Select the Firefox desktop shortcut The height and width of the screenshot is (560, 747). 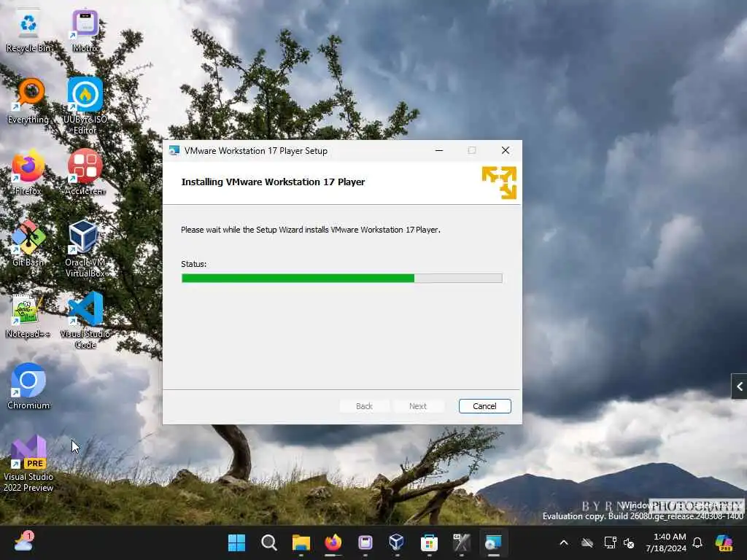[x=28, y=173]
